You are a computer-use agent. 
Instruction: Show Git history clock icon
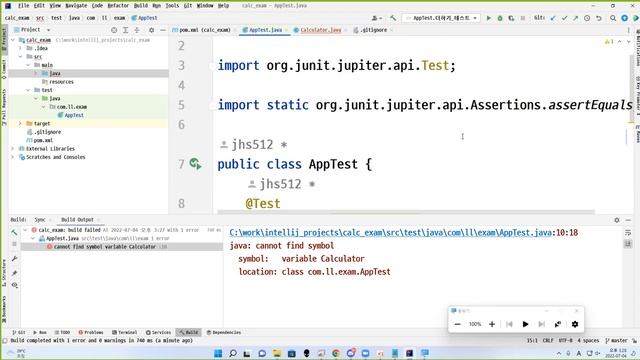[x=587, y=18]
